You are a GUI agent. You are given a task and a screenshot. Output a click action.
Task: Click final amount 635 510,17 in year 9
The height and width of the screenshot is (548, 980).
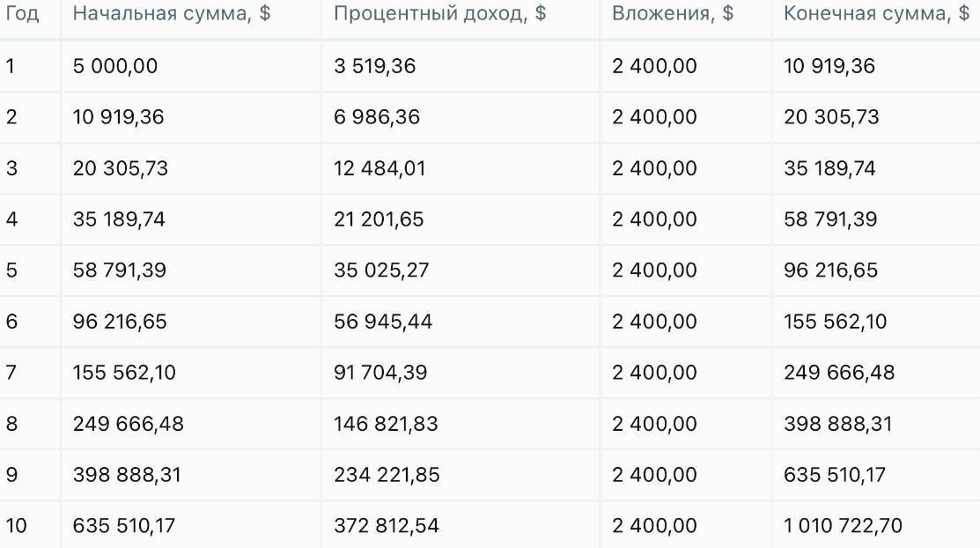click(x=835, y=475)
